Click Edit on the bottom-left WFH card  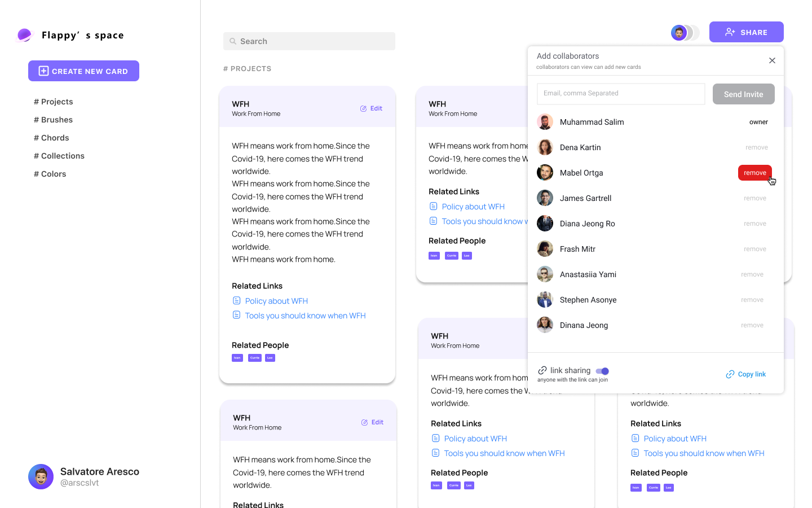pyautogui.click(x=377, y=422)
